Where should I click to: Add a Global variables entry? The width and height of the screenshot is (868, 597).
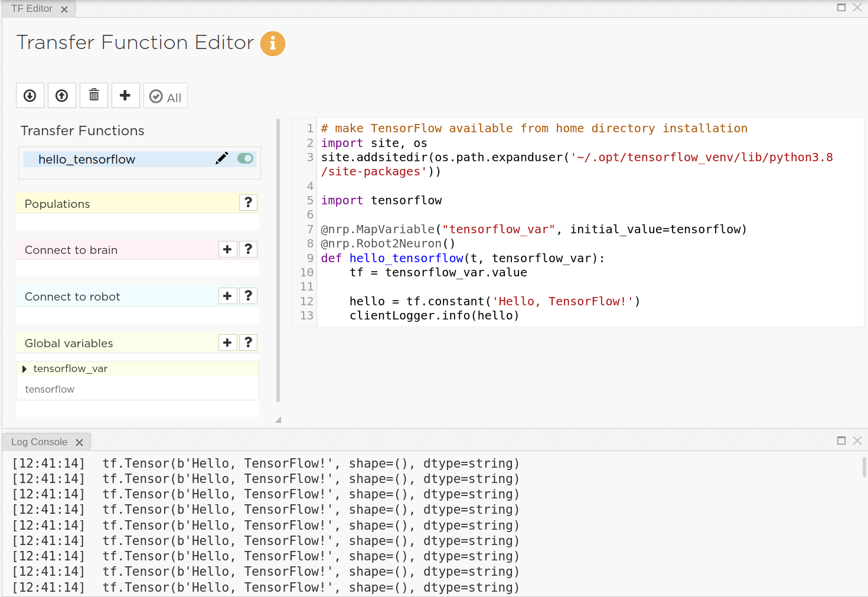[227, 342]
